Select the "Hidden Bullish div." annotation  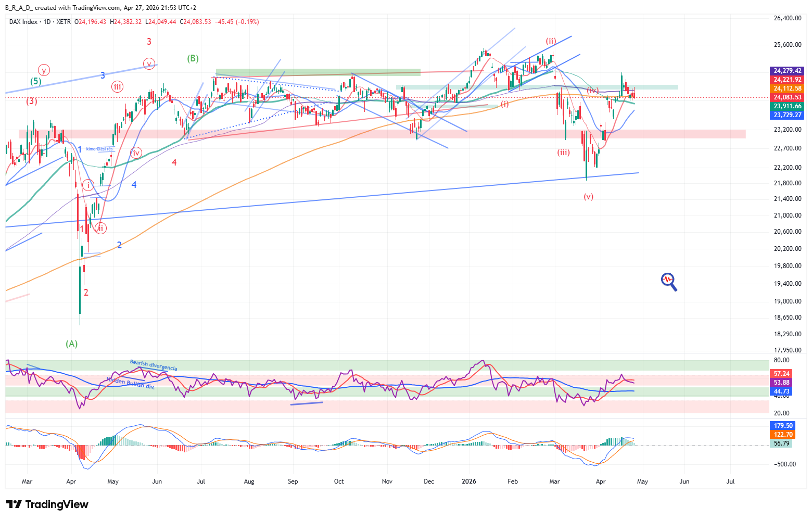(x=130, y=383)
